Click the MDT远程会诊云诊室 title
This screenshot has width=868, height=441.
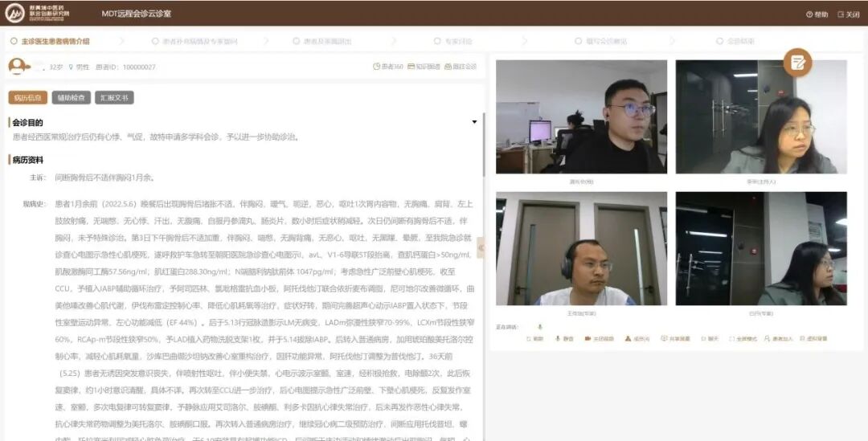tap(136, 14)
